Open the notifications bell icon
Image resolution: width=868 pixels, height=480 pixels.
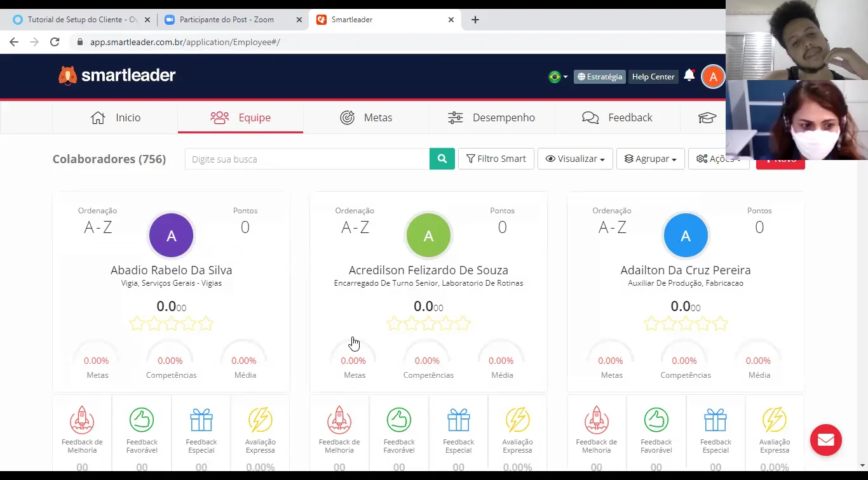click(689, 76)
